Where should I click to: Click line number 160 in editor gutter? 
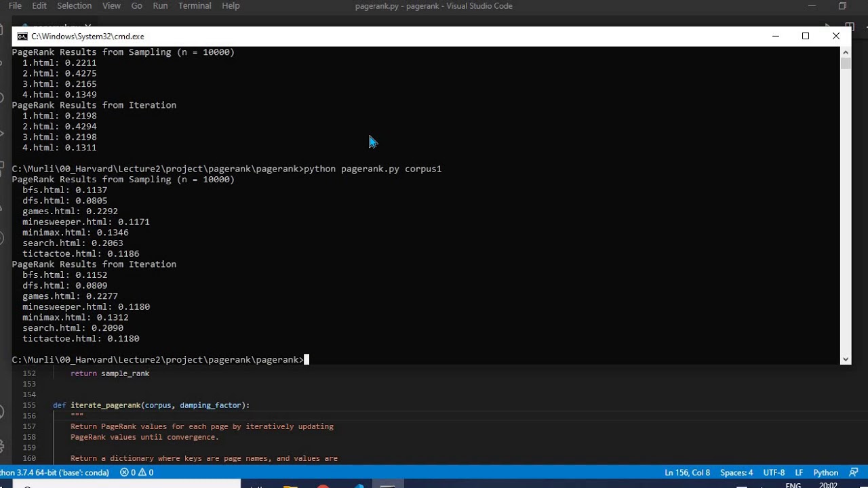pyautogui.click(x=28, y=458)
